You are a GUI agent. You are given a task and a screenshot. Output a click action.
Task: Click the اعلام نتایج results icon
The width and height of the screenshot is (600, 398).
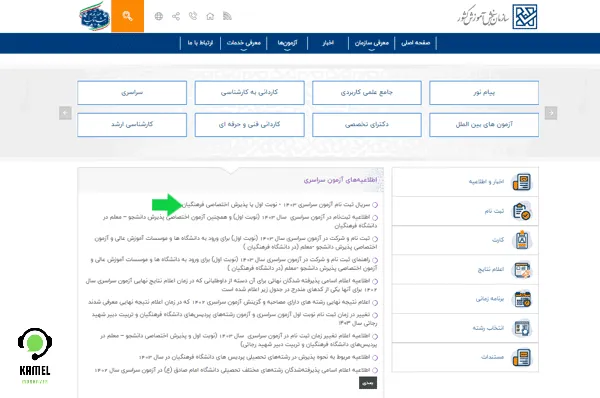pyautogui.click(x=522, y=269)
